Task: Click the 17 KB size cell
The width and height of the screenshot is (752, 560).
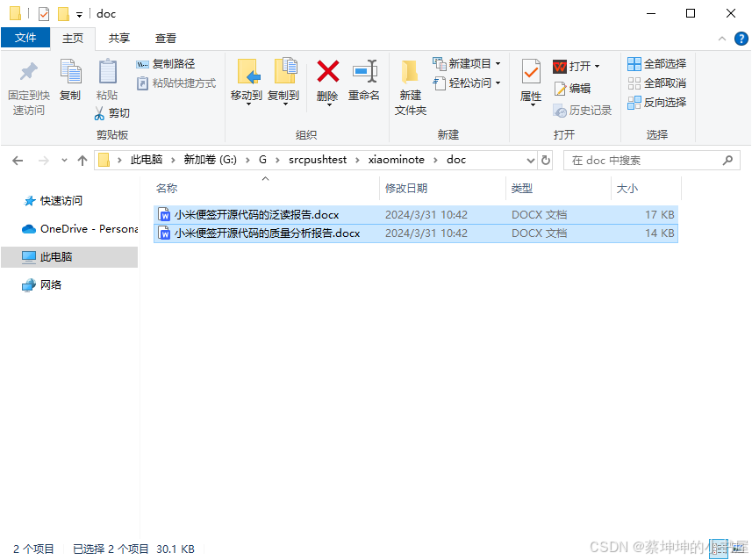Action: [x=660, y=214]
